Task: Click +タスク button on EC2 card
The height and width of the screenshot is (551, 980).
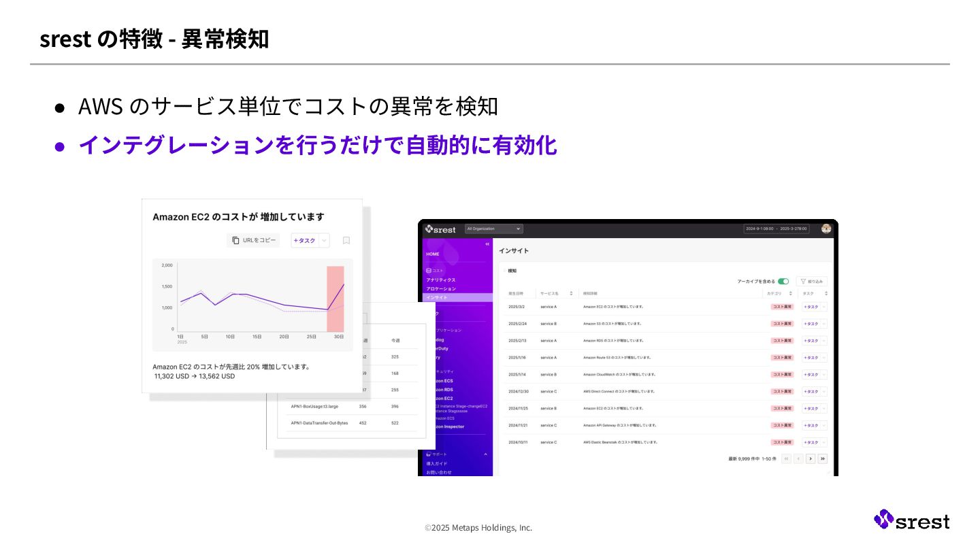Action: pyautogui.click(x=305, y=240)
